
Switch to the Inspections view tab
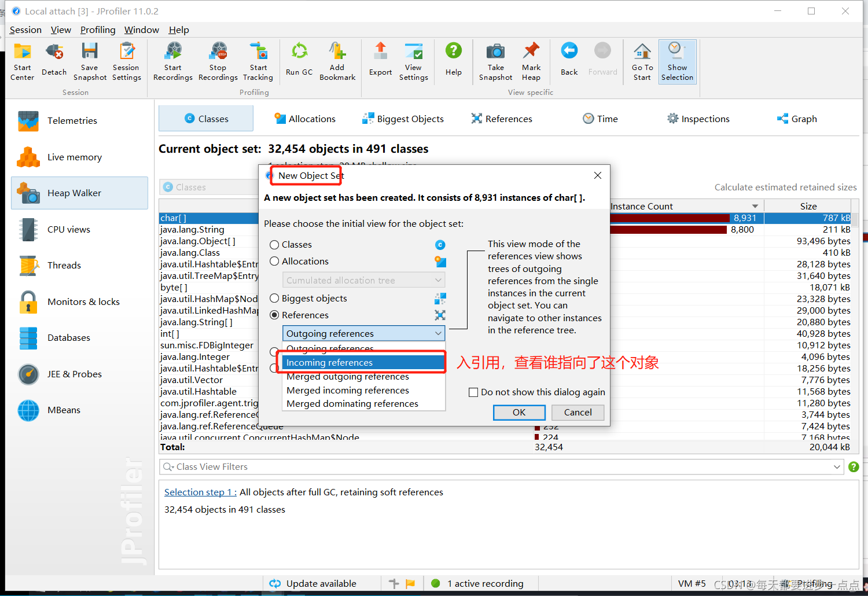(698, 119)
